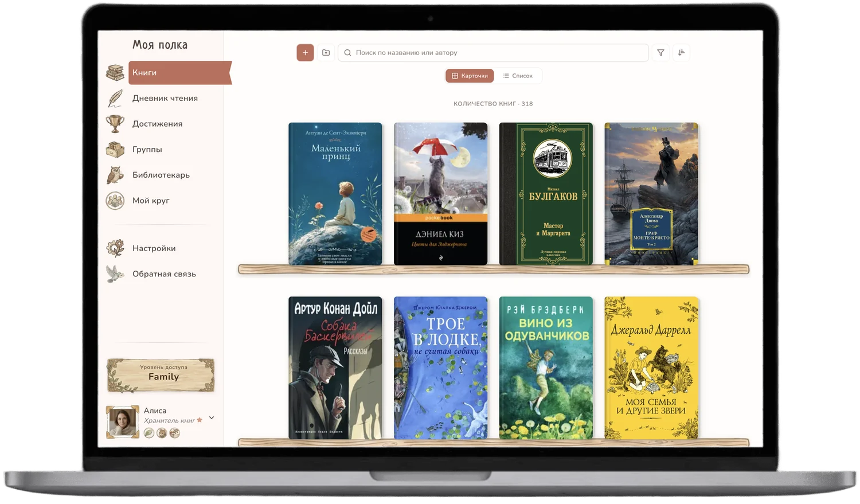Click the trophy icon for Достижения

pos(115,124)
